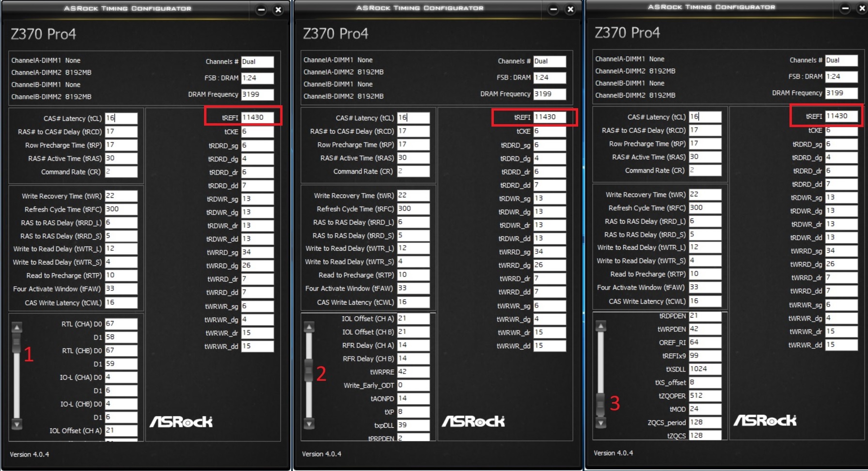The width and height of the screenshot is (868, 471).
Task: Click the tREFI field in the right window
Action: point(841,116)
